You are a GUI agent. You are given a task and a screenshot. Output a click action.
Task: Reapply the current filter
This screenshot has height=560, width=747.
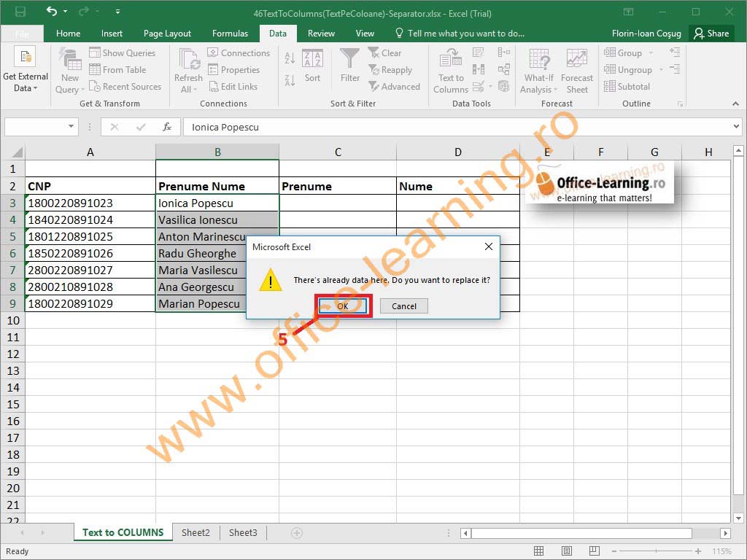pyautogui.click(x=390, y=69)
